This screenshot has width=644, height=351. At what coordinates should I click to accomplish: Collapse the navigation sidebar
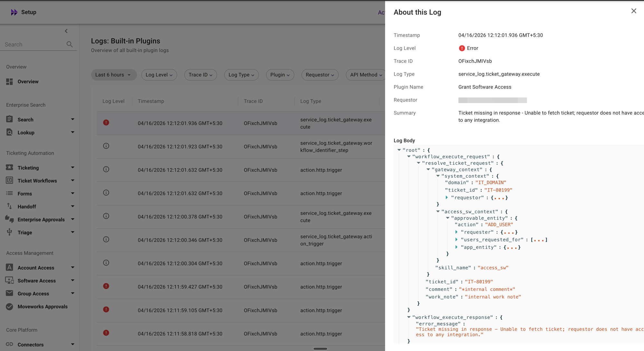[x=66, y=31]
